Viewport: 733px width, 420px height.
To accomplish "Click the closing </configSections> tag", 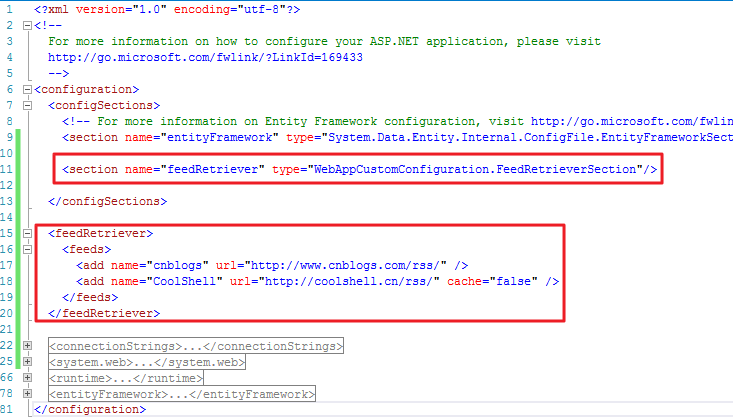I will pos(108,202).
